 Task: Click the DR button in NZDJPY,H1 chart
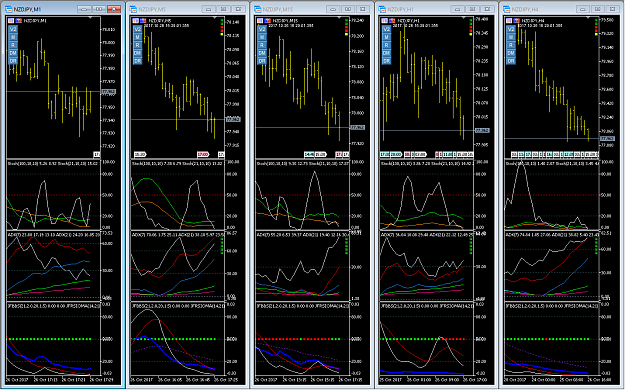pyautogui.click(x=386, y=61)
